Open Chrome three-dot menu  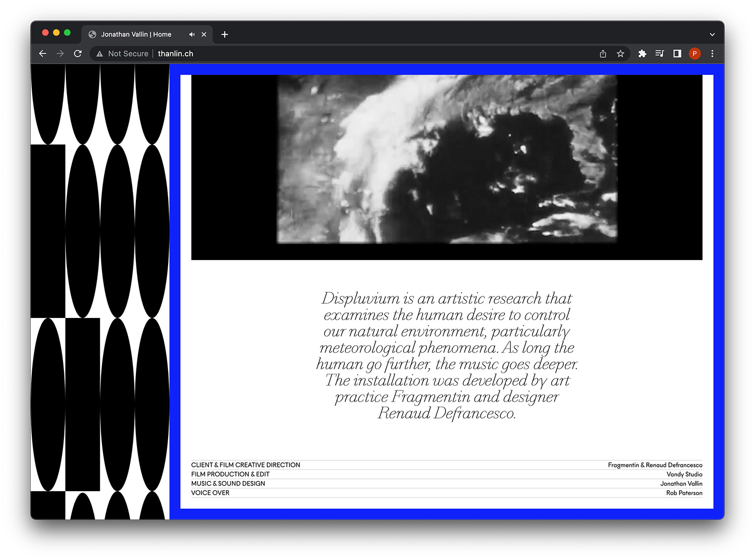[x=712, y=54]
